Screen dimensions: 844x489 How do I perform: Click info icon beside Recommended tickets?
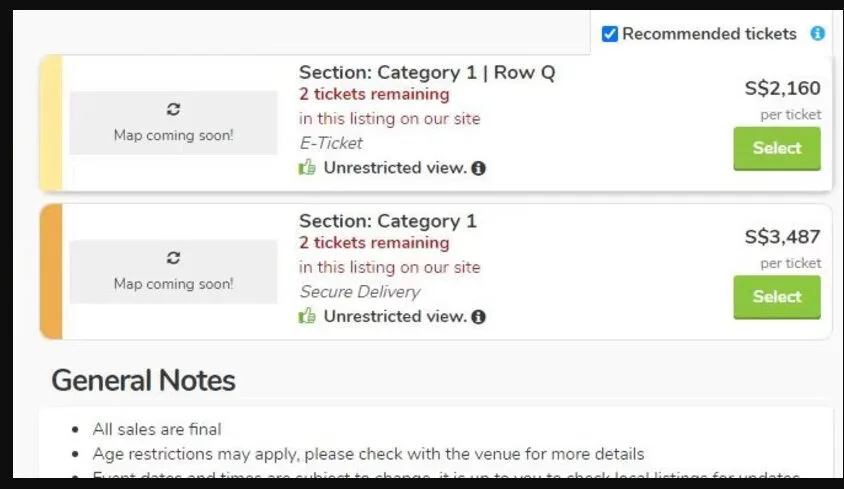tap(818, 34)
